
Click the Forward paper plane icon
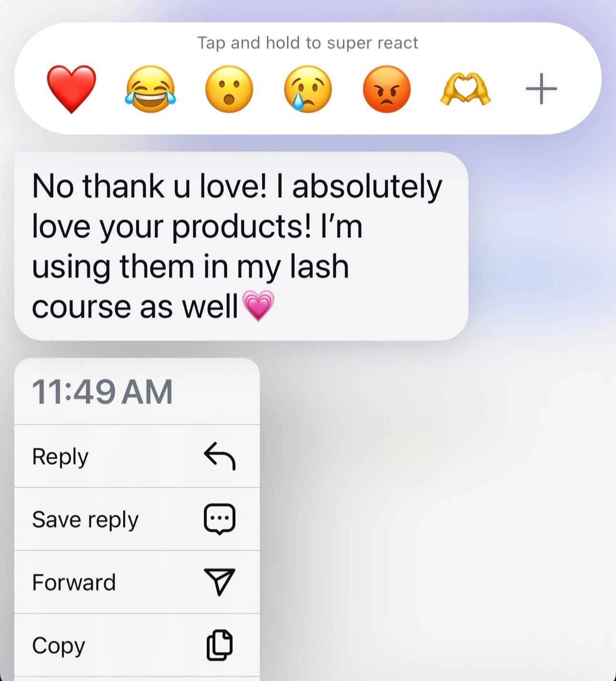220,582
